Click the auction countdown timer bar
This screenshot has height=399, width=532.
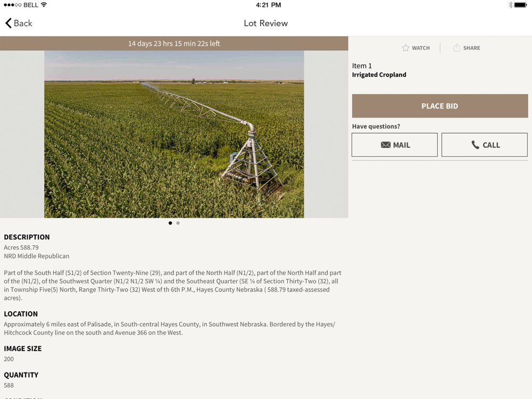pos(174,44)
